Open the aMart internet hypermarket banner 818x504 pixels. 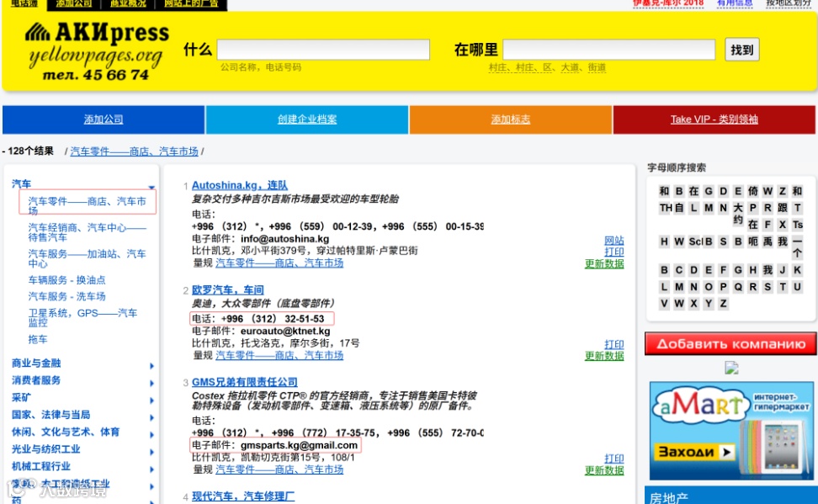point(731,431)
